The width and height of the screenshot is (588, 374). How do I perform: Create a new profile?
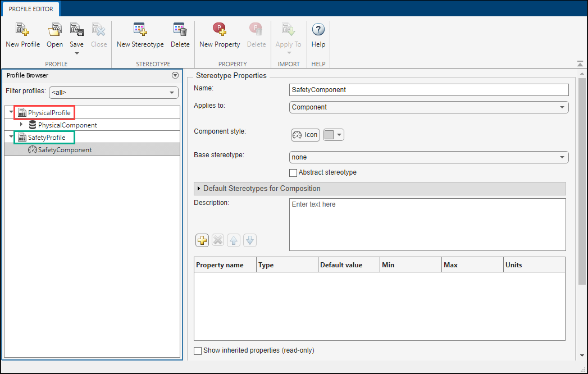[22, 34]
